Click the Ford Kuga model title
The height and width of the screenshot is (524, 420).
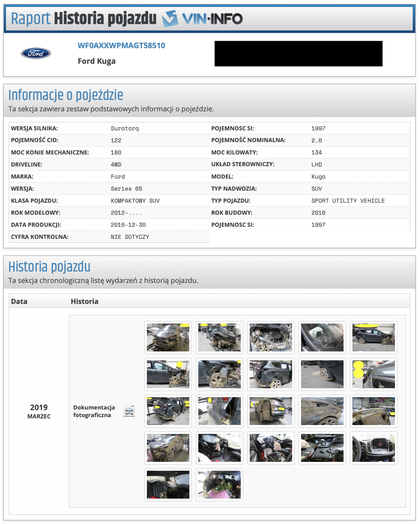coord(96,61)
